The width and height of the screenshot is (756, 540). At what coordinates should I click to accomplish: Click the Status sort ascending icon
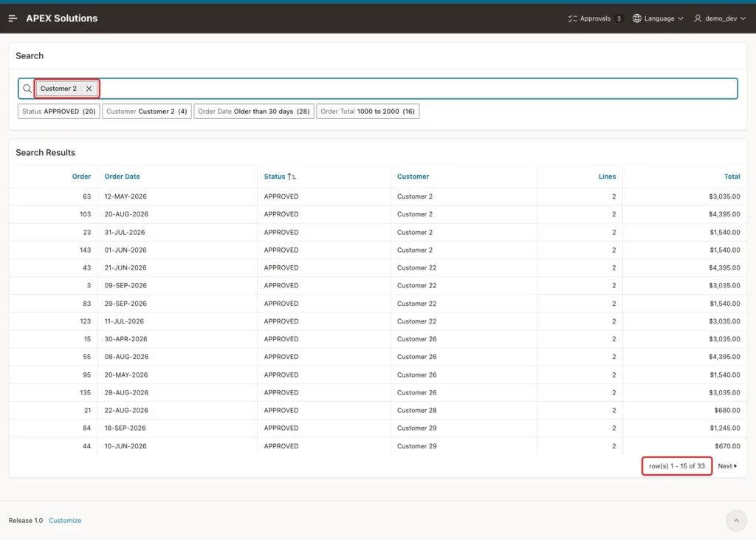point(292,177)
